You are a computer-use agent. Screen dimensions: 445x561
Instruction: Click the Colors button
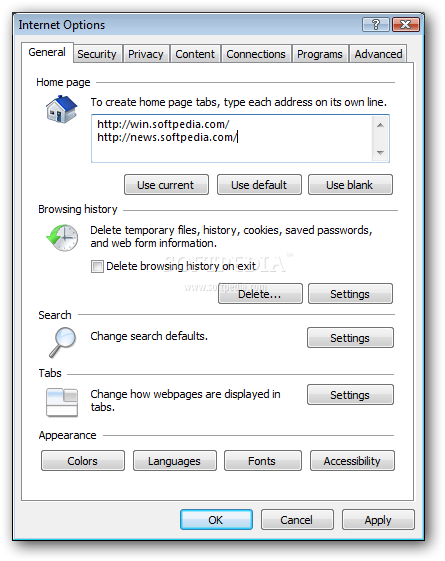(83, 461)
